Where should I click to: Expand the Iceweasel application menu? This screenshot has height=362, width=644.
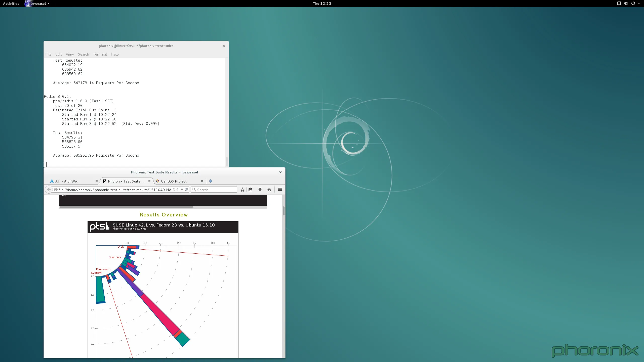(x=38, y=4)
